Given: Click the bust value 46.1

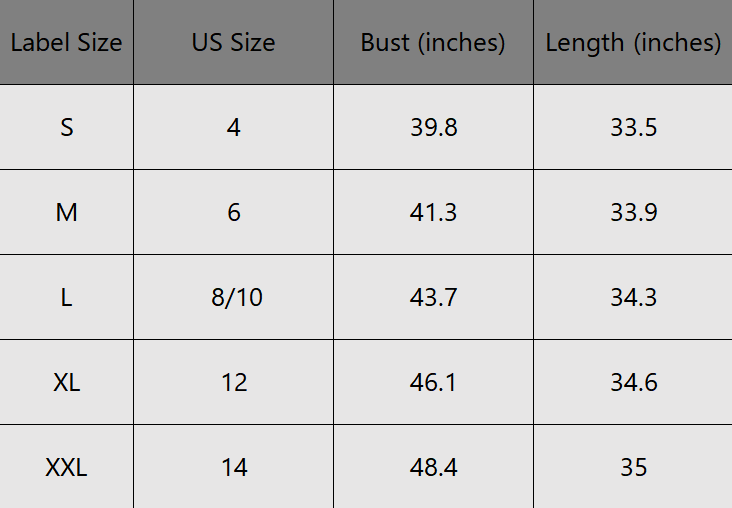Looking at the screenshot, I should click(433, 382).
